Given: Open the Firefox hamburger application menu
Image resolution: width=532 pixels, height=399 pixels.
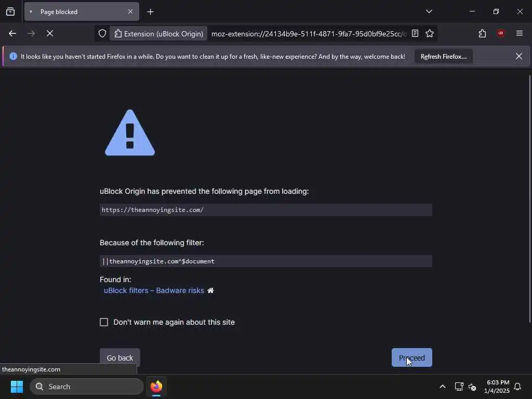Looking at the screenshot, I should pyautogui.click(x=520, y=33).
